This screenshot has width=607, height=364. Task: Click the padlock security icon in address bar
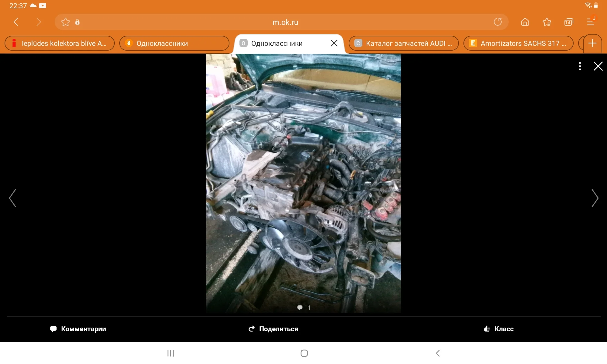click(78, 22)
